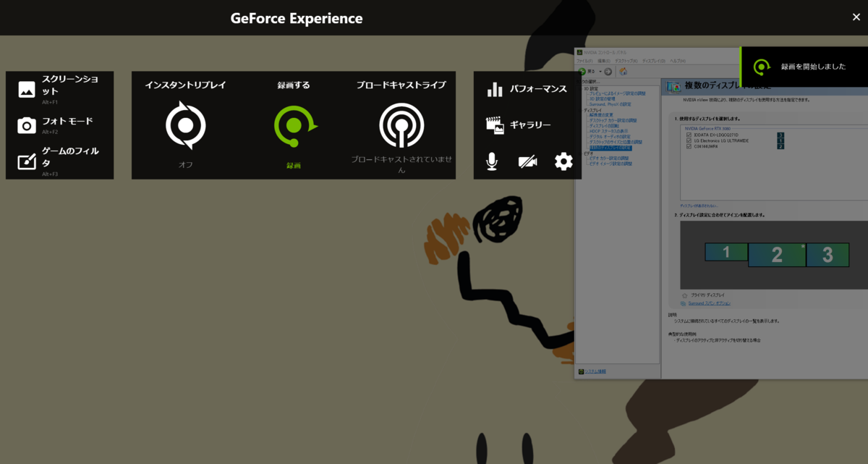Click the microphone icon in the overlay
Image resolution: width=868 pixels, height=464 pixels.
tap(492, 161)
